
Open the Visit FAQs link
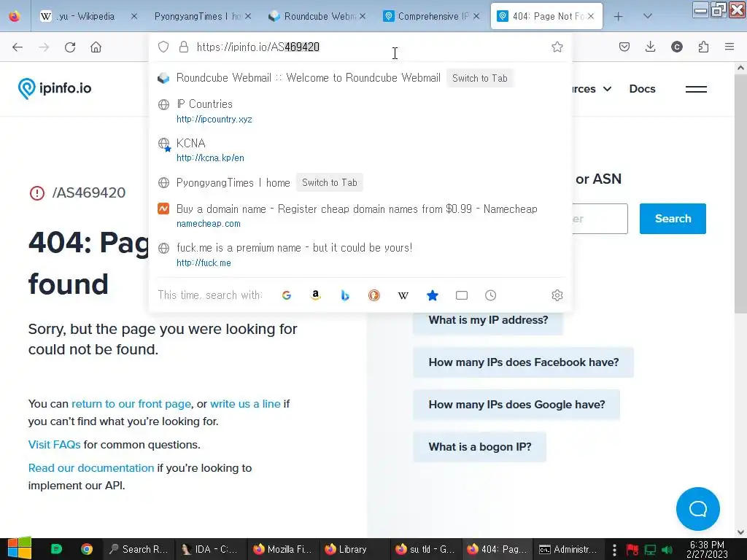tap(54, 445)
